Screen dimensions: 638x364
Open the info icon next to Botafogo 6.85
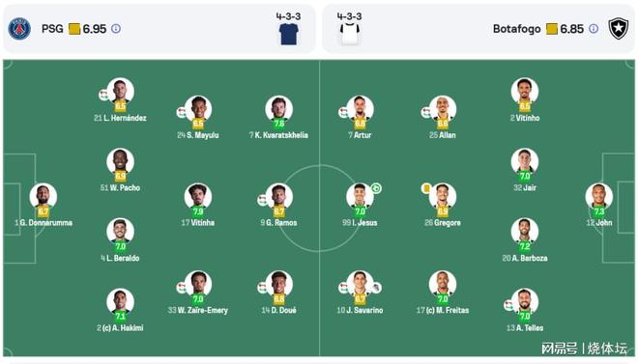pos(594,29)
